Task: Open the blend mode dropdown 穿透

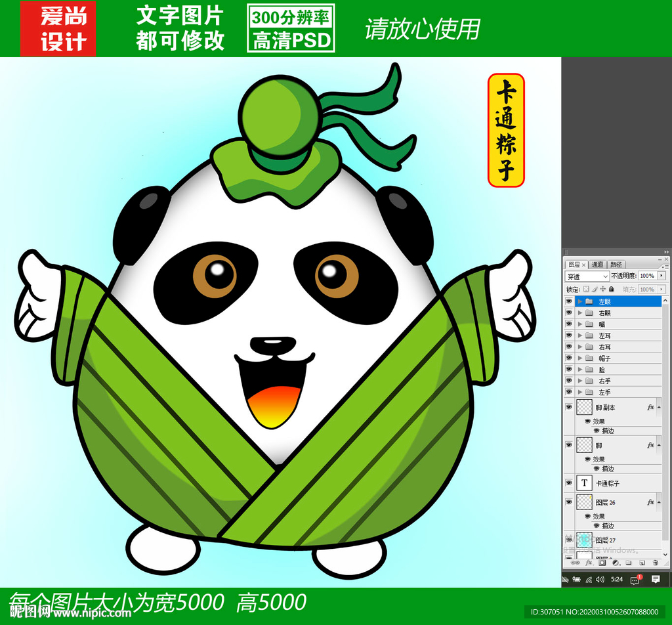Action: pyautogui.click(x=587, y=276)
